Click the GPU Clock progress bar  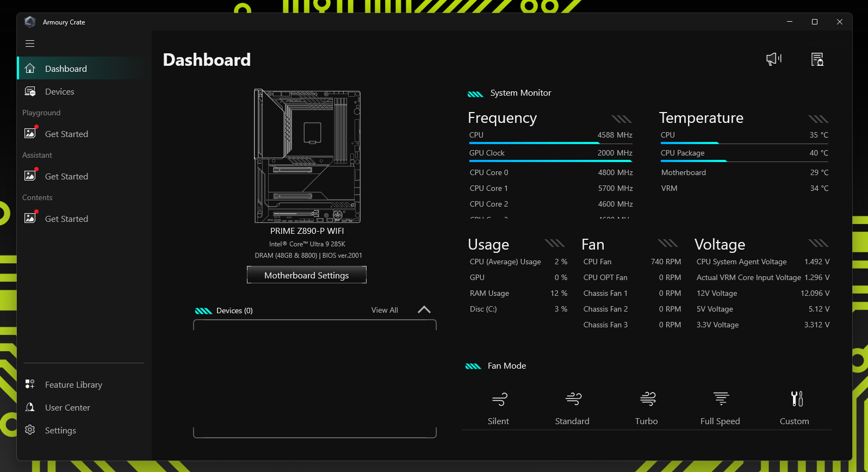pos(550,161)
